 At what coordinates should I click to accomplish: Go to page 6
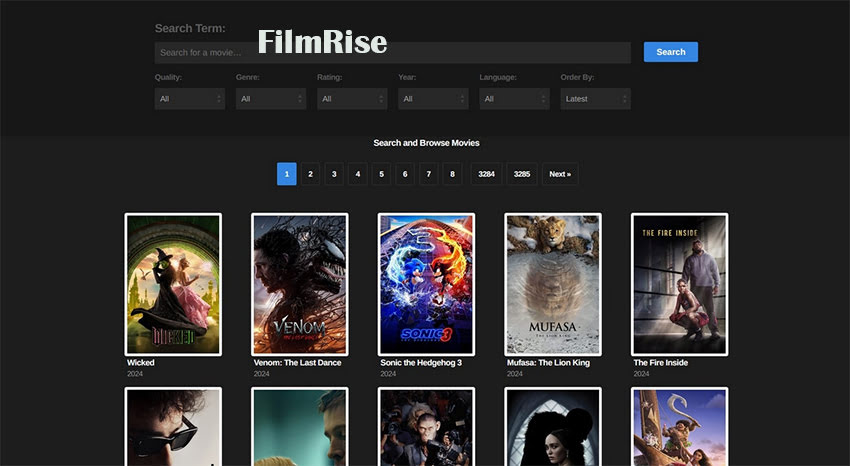[x=405, y=174]
